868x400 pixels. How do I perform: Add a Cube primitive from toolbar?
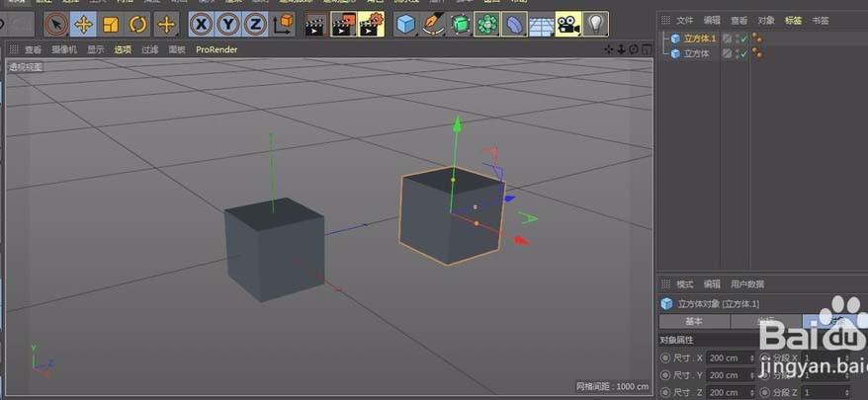point(405,24)
